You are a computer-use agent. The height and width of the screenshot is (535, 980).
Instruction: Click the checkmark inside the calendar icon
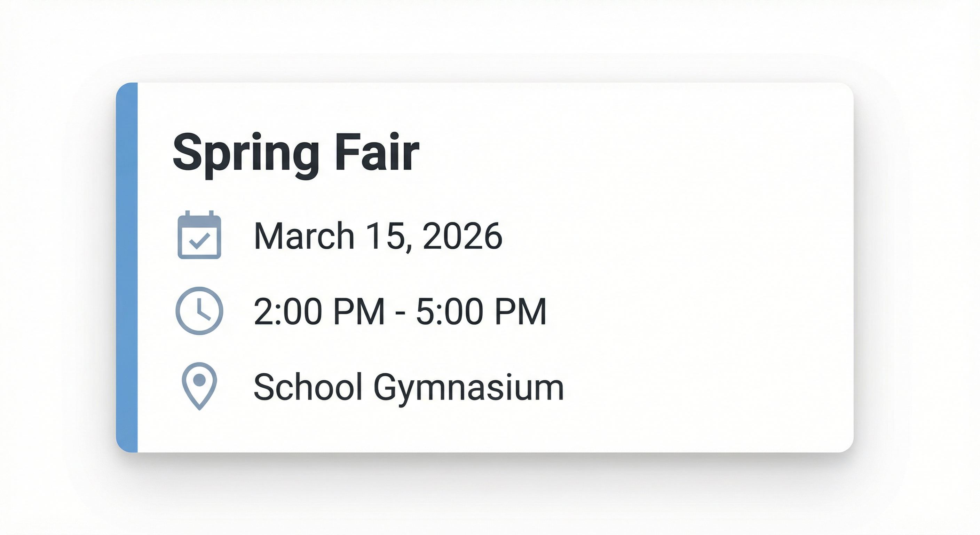pos(199,241)
